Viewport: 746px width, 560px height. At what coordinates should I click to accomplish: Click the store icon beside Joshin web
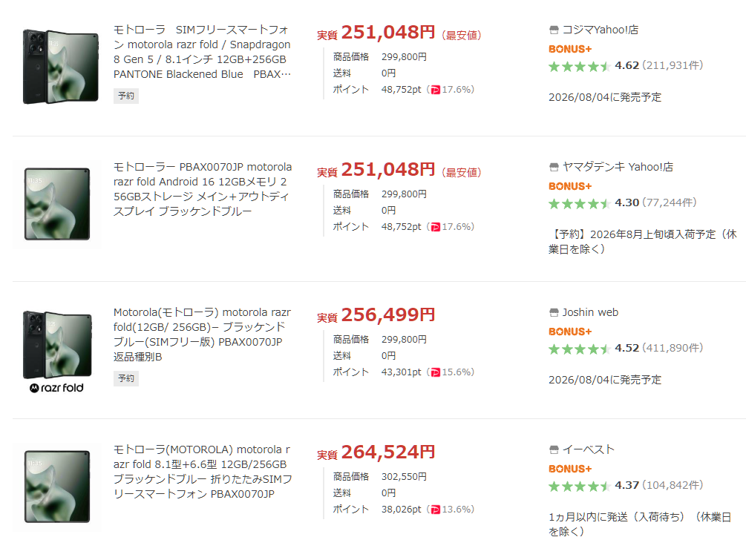(x=554, y=313)
